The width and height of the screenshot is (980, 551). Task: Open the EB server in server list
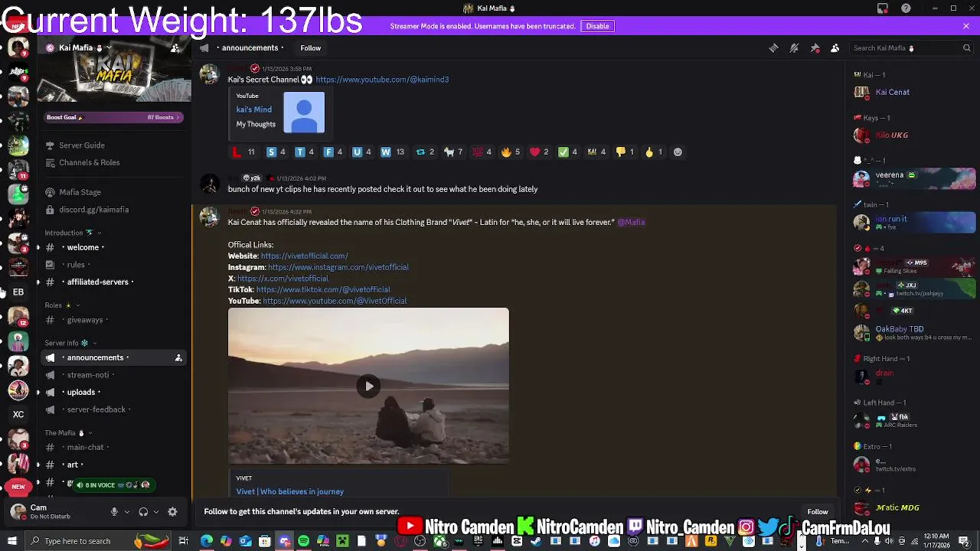18,292
